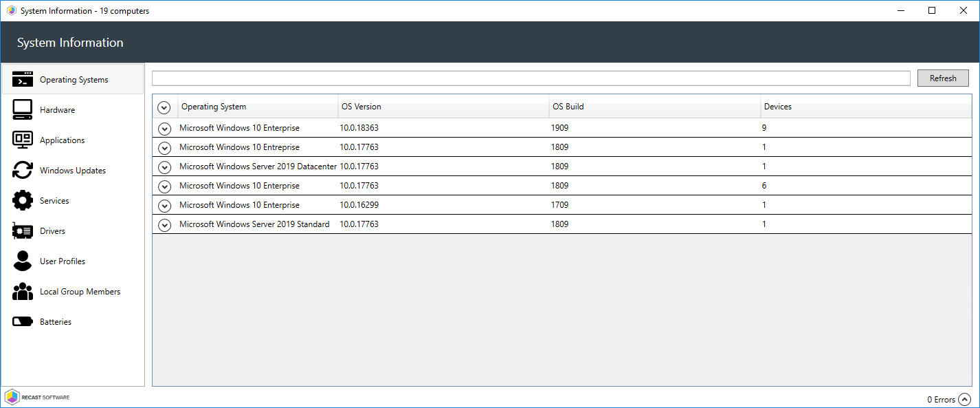Switch to the Services section label
Image resolution: width=980 pixels, height=408 pixels.
[54, 201]
